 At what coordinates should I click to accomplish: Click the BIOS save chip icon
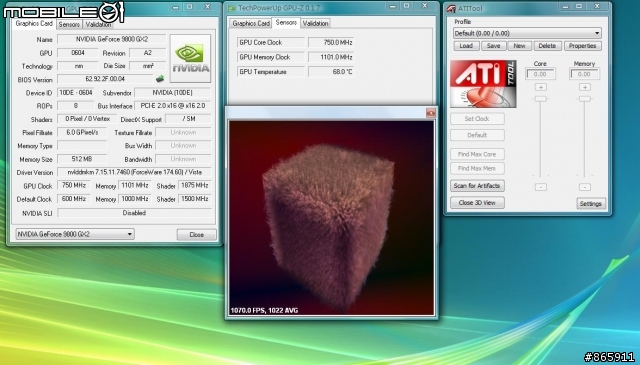click(160, 78)
